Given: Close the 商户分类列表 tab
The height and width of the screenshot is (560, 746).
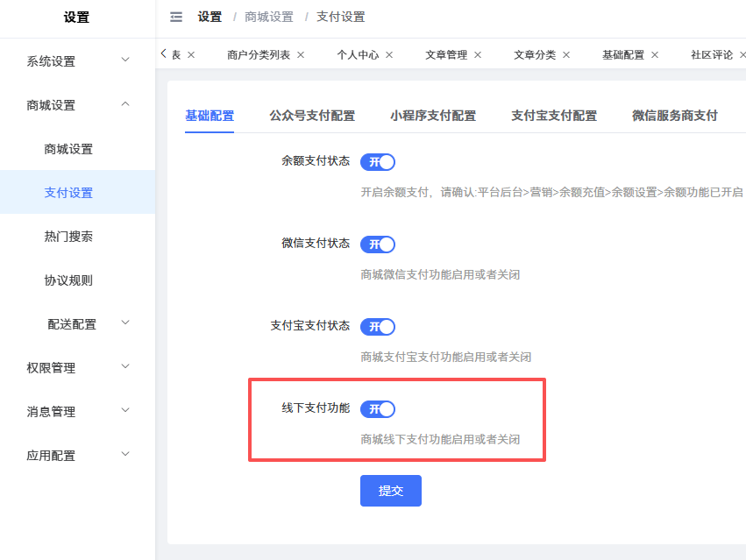Looking at the screenshot, I should (x=301, y=54).
